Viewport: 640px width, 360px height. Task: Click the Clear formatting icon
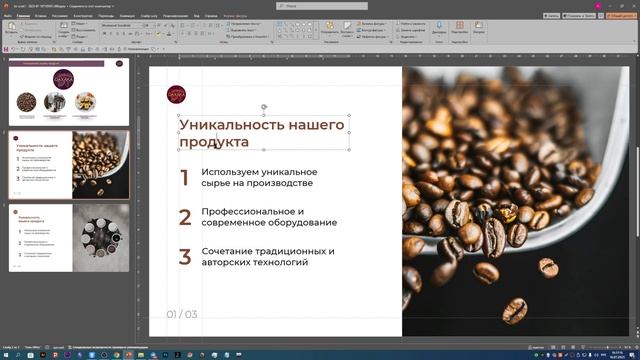[173, 25]
